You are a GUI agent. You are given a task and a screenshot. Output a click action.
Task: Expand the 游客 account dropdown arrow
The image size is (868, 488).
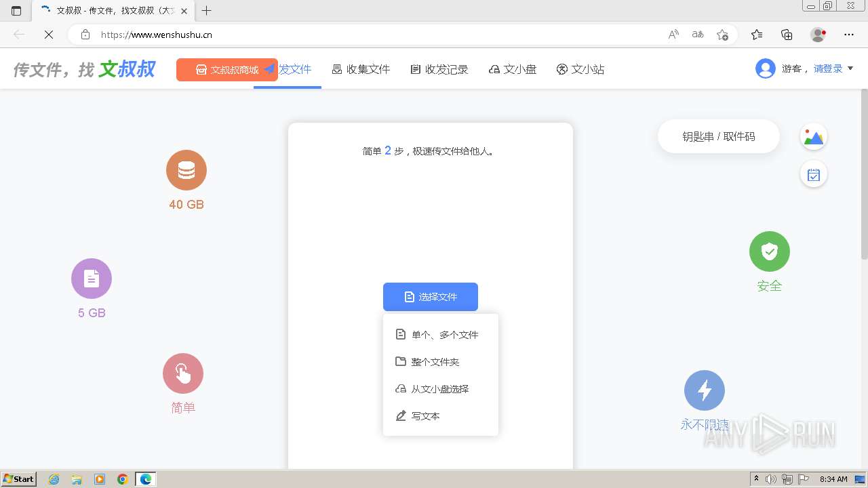(850, 68)
